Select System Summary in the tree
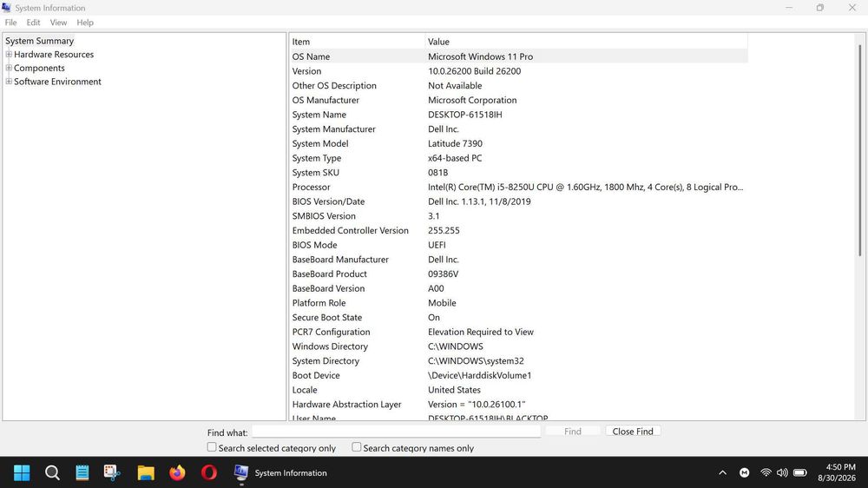 39,41
